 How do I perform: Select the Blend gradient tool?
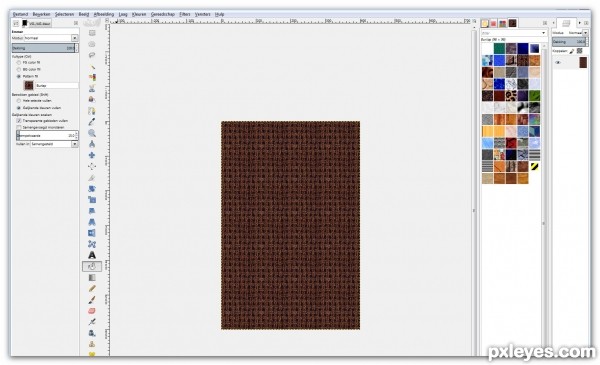tap(92, 278)
